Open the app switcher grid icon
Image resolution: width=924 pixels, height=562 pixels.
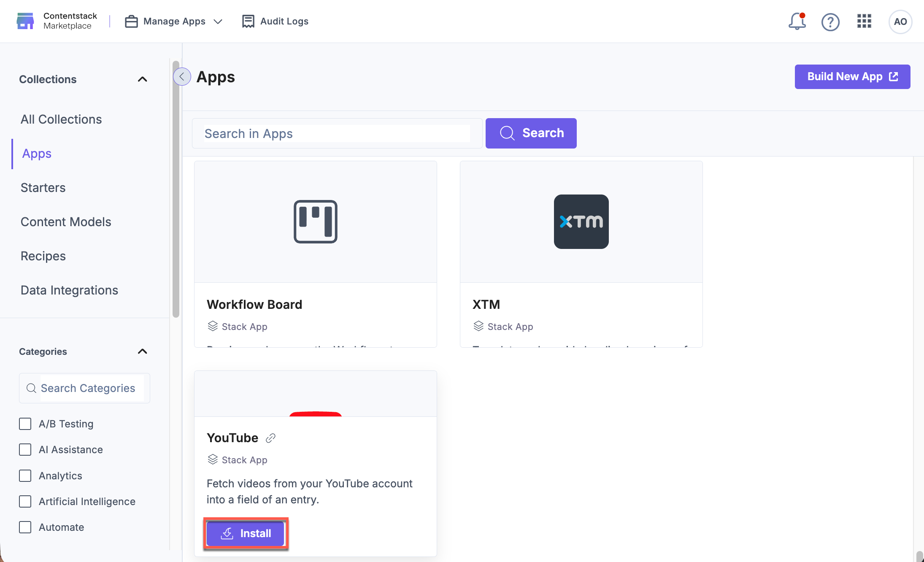click(864, 21)
